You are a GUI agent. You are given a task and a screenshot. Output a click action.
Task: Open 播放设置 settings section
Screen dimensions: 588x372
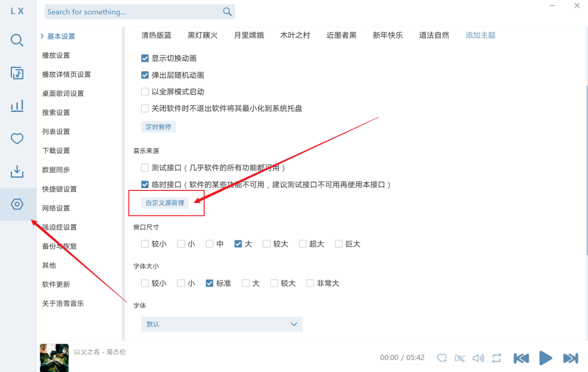[56, 55]
